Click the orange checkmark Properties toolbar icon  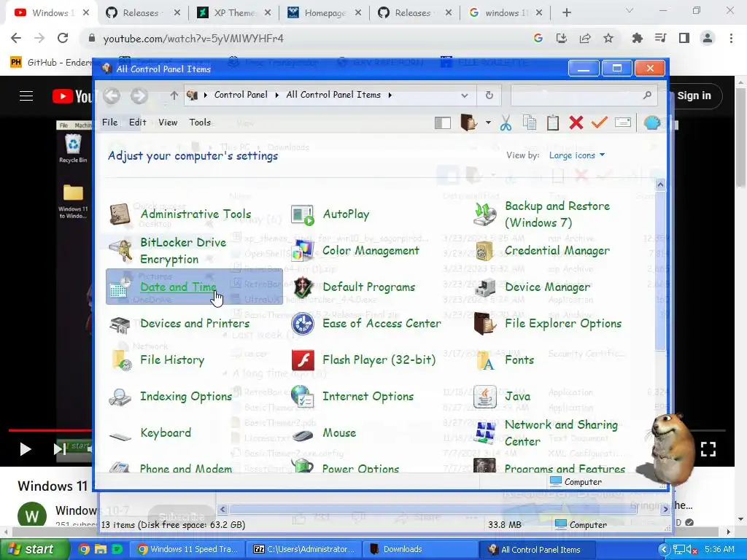pos(600,122)
